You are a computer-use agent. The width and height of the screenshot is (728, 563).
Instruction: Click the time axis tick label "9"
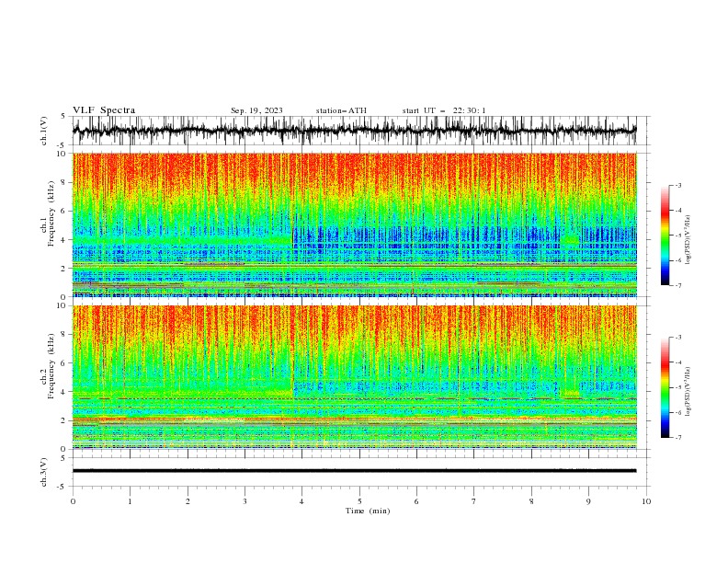588,501
